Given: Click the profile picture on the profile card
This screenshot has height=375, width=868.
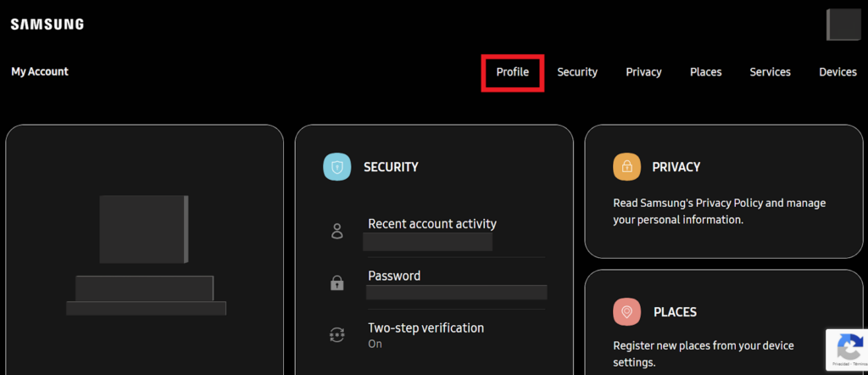Looking at the screenshot, I should pos(144,229).
